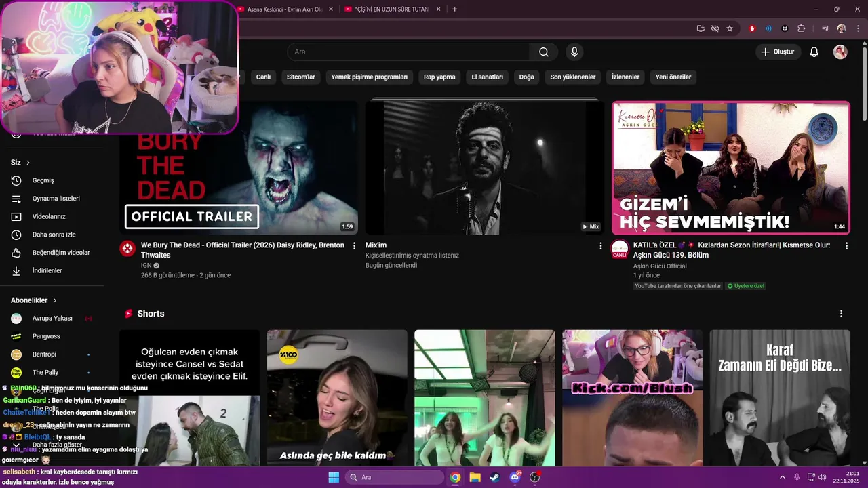The height and width of the screenshot is (488, 868).
Task: Open the Chrome media control icon
Action: (x=825, y=28)
